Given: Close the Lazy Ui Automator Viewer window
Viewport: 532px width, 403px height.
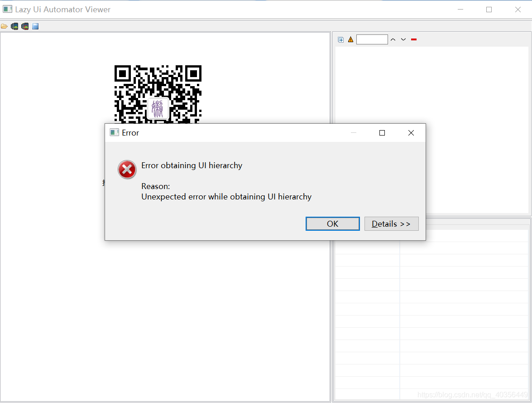Looking at the screenshot, I should click(x=518, y=10).
